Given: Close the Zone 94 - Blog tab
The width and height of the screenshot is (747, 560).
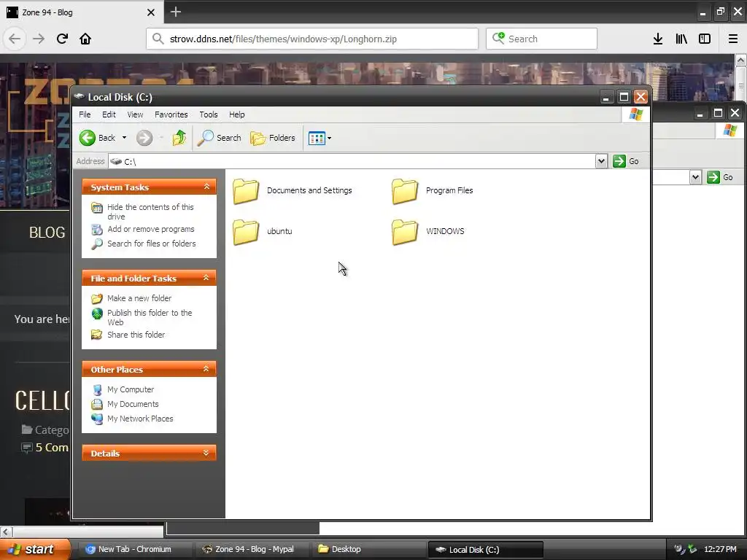Looking at the screenshot, I should pos(151,12).
